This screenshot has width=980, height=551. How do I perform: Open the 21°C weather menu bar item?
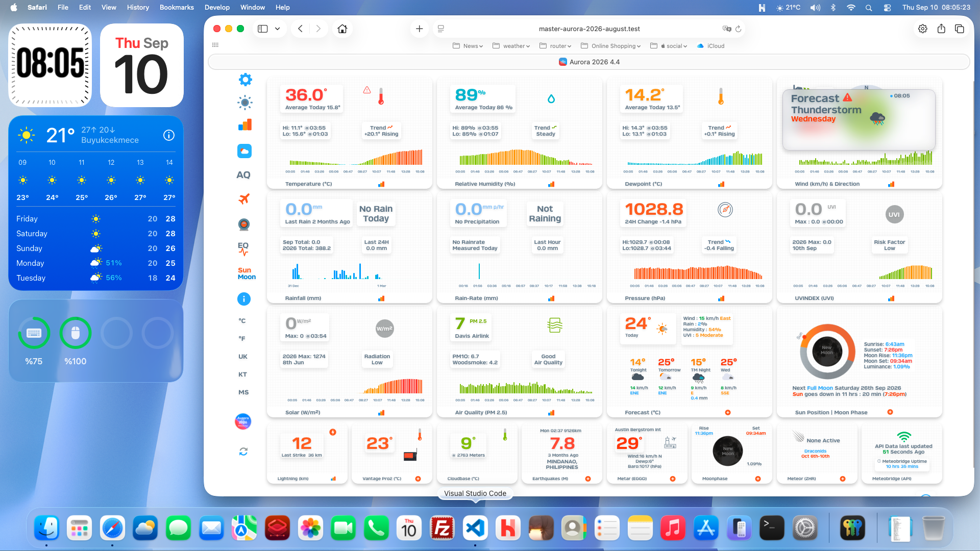coord(789,8)
